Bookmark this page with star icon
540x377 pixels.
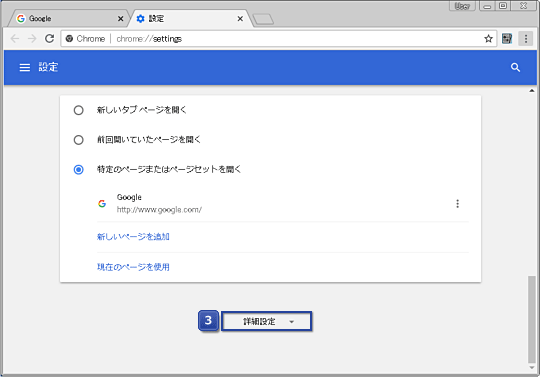click(488, 39)
